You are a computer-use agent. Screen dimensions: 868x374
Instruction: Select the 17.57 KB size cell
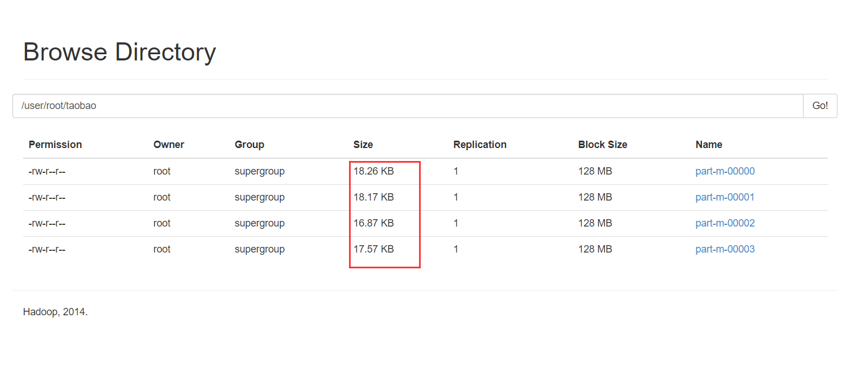pyautogui.click(x=374, y=249)
